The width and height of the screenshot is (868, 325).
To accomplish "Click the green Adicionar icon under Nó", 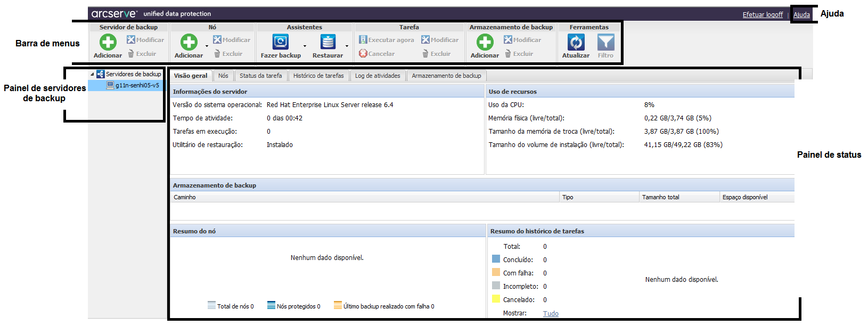I will coord(189,42).
